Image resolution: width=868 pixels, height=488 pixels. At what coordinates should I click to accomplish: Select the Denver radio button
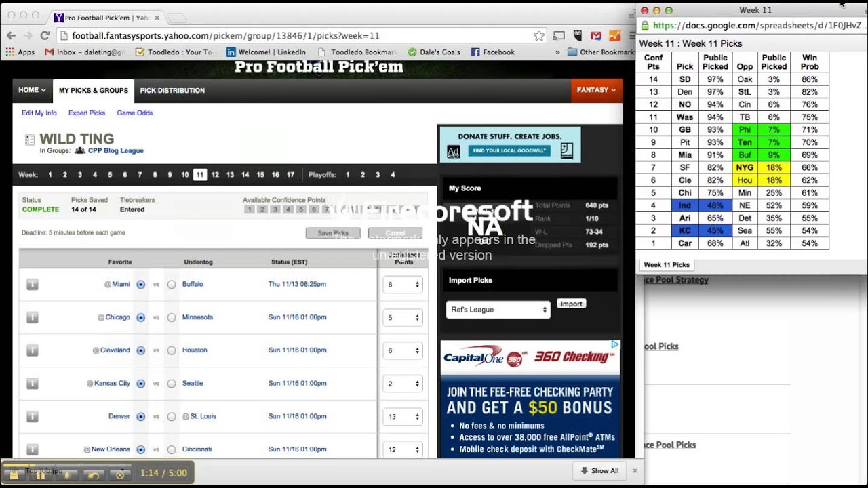pos(141,417)
